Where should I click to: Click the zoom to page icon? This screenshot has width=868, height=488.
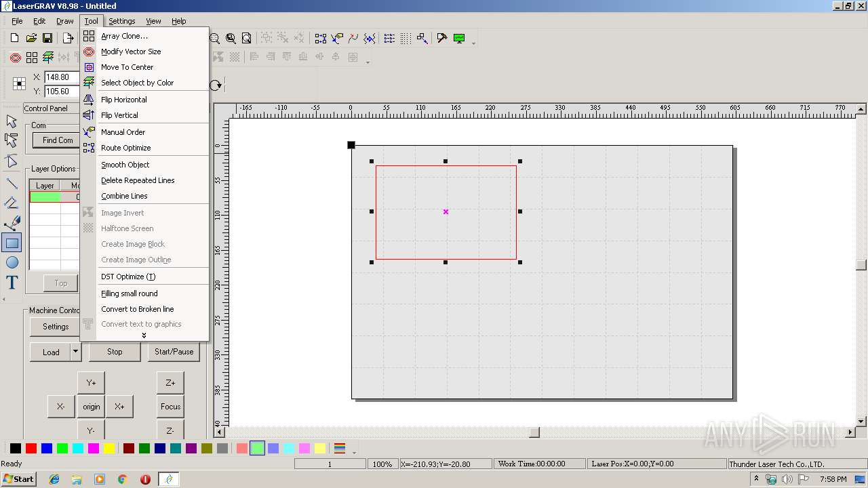pyautogui.click(x=247, y=39)
